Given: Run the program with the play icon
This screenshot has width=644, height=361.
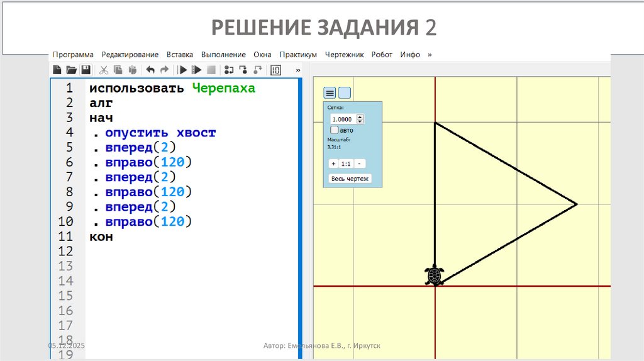Looking at the screenshot, I should [x=182, y=70].
